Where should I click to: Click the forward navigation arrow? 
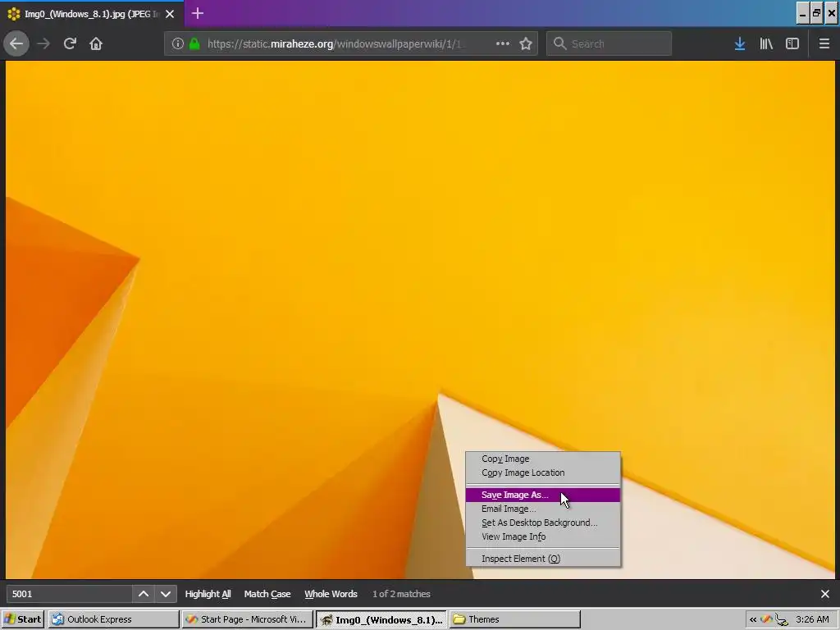(43, 43)
